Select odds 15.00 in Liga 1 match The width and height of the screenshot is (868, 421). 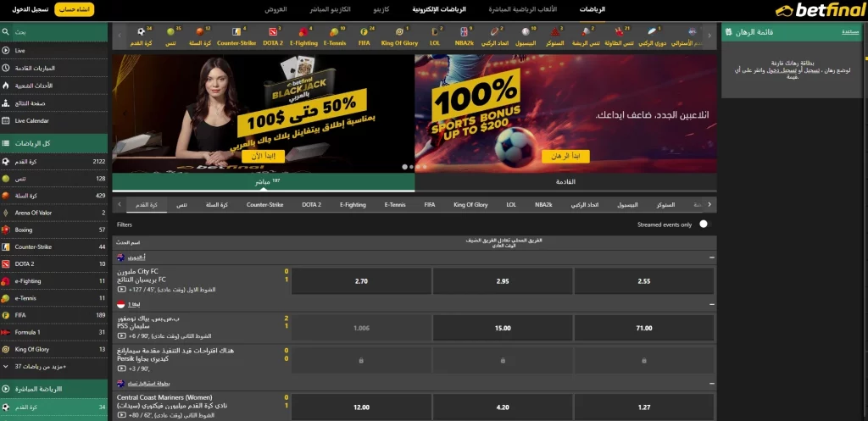[503, 328]
